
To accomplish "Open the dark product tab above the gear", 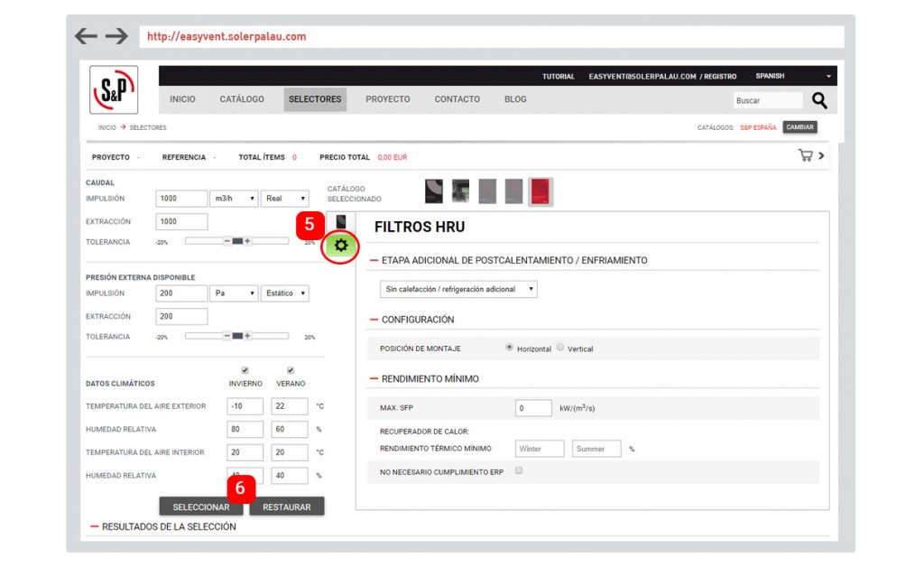I will [x=340, y=221].
